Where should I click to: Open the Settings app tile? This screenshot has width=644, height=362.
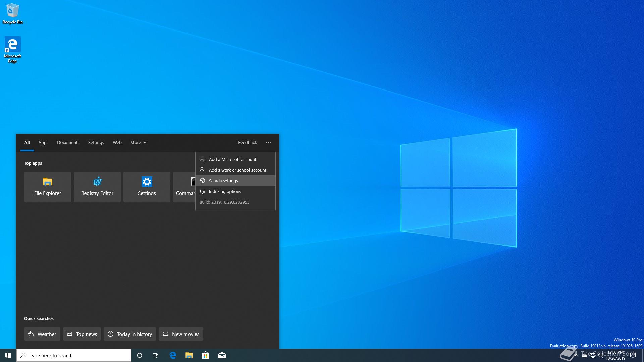coord(147,187)
